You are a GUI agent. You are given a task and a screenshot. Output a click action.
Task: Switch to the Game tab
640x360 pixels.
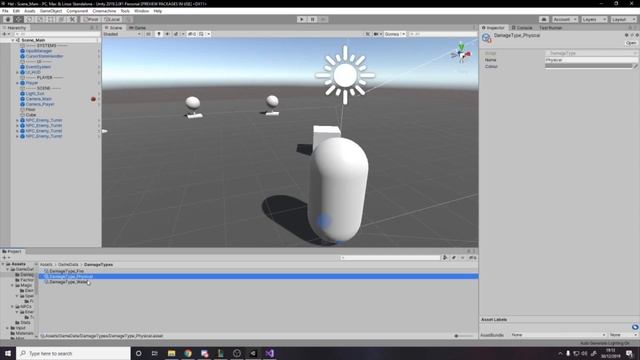[x=137, y=28]
